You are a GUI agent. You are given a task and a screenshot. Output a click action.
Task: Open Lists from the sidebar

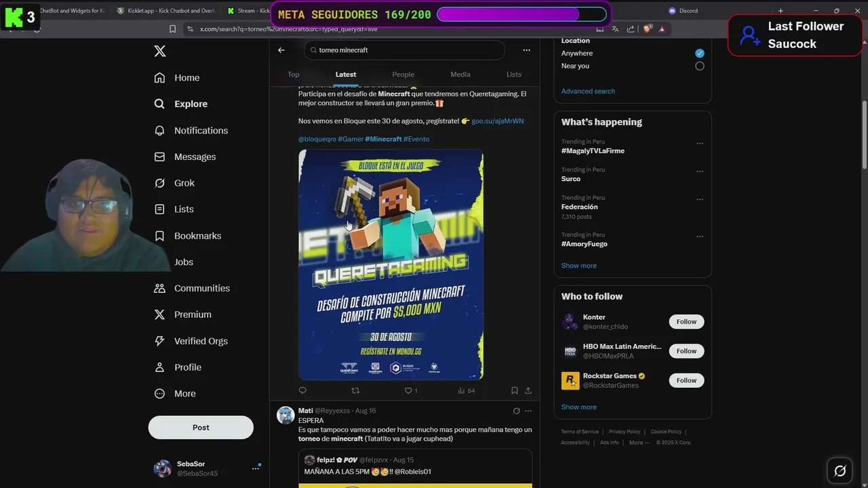(x=174, y=209)
